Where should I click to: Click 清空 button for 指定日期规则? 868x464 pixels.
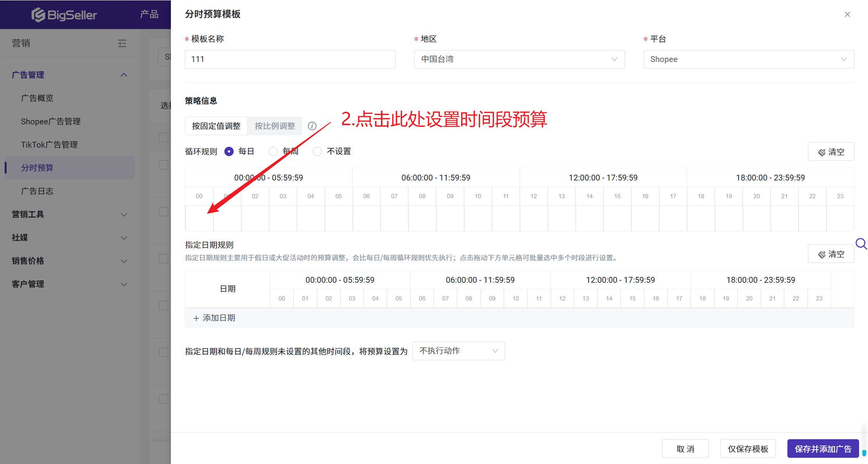click(831, 254)
